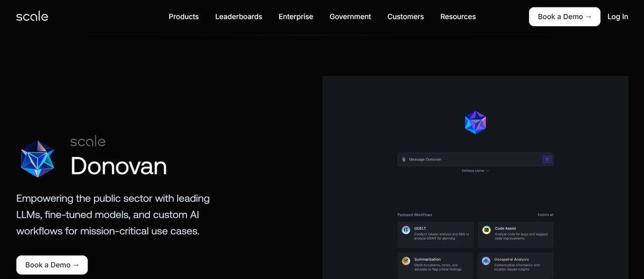644x279 pixels.
Task: Click the header Book a Demo button
Action: [565, 17]
